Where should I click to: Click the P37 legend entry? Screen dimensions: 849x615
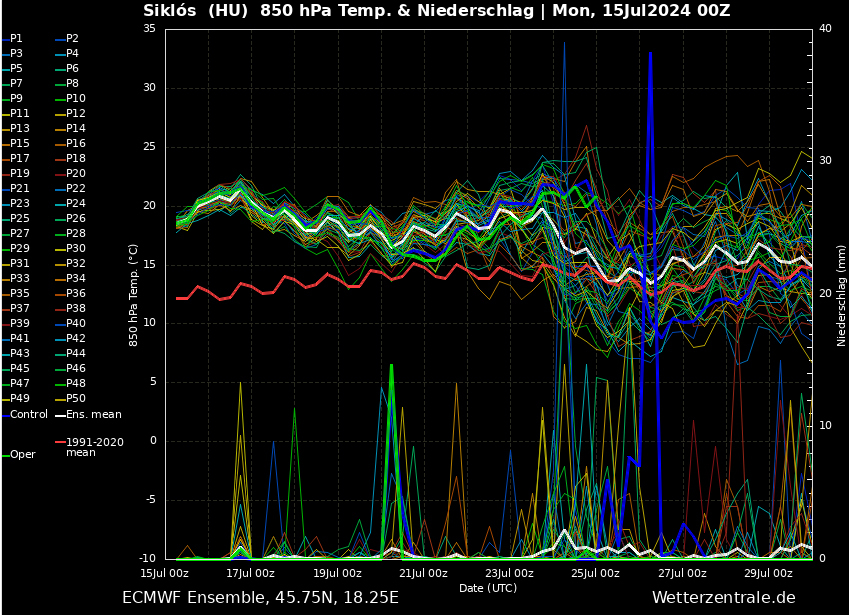(20, 308)
